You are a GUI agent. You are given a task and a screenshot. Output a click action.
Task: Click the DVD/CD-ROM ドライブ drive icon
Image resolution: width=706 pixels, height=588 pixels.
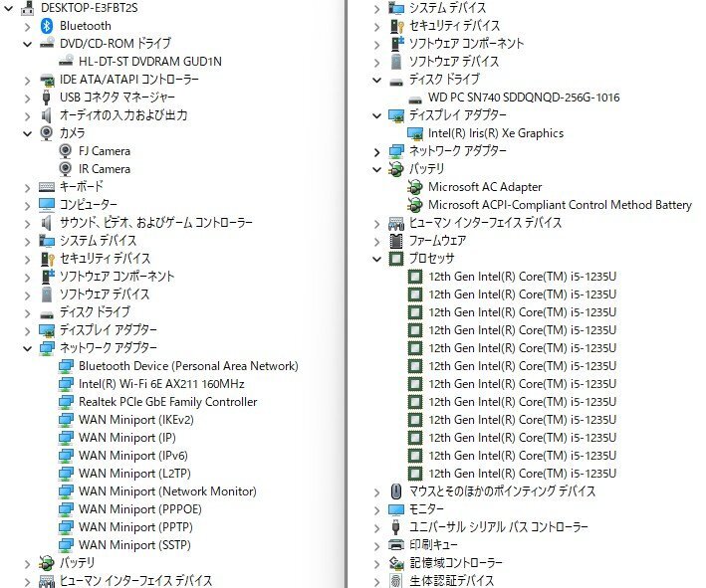47,43
